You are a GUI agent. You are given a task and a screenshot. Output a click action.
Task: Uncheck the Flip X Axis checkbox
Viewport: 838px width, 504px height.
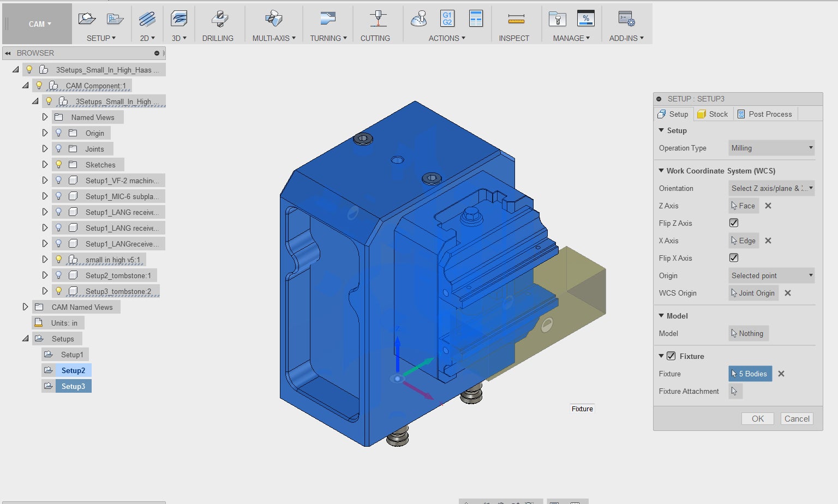coord(734,257)
